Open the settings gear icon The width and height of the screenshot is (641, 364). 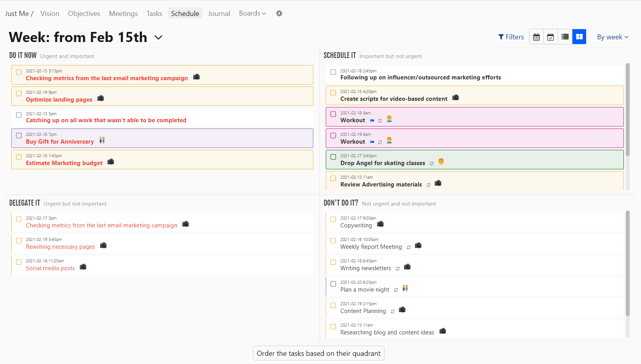click(279, 13)
